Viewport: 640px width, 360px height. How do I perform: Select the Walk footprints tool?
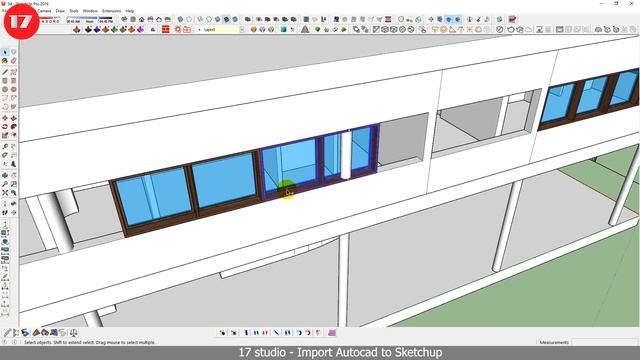[5, 213]
